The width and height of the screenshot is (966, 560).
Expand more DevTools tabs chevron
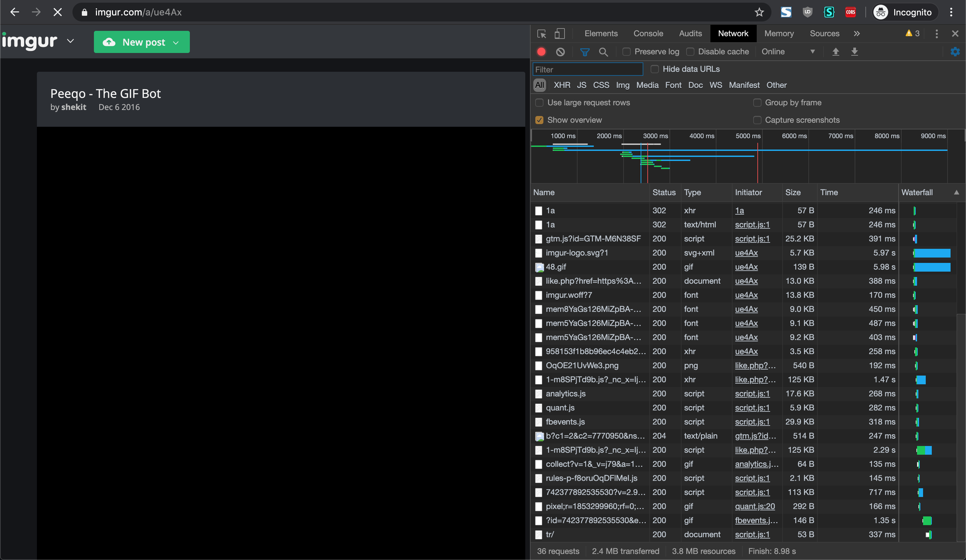(857, 34)
